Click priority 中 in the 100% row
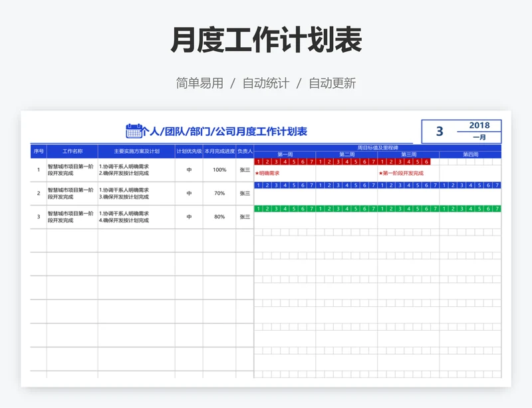Viewport: 532px width, 408px height. pyautogui.click(x=189, y=170)
